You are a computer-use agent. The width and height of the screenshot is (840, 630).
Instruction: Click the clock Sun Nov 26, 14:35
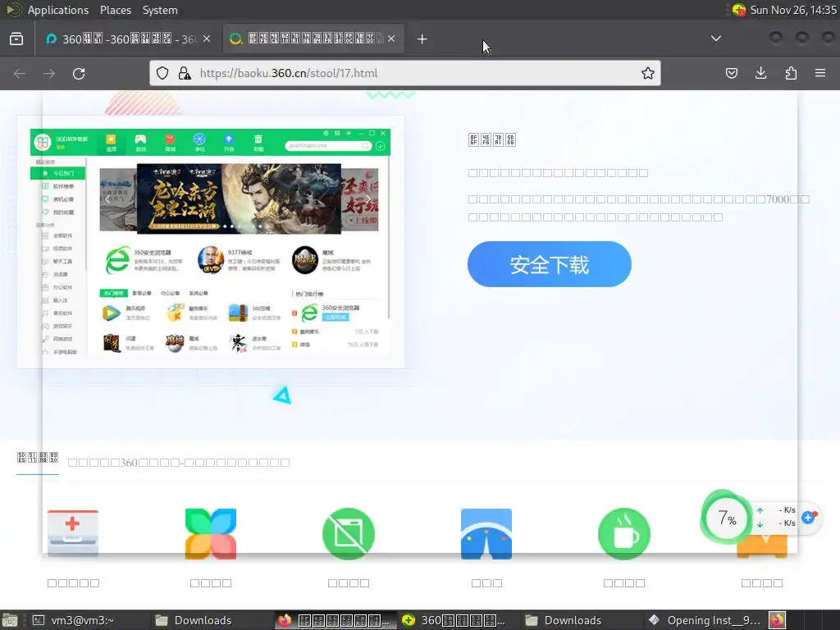click(x=793, y=10)
